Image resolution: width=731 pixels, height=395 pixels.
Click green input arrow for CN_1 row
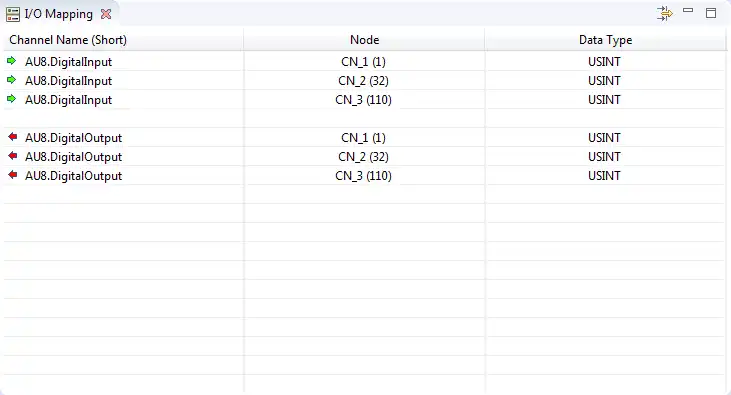coord(12,61)
